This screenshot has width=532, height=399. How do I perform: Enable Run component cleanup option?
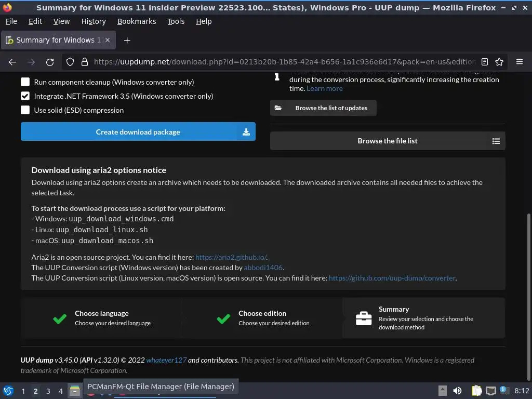coord(25,82)
